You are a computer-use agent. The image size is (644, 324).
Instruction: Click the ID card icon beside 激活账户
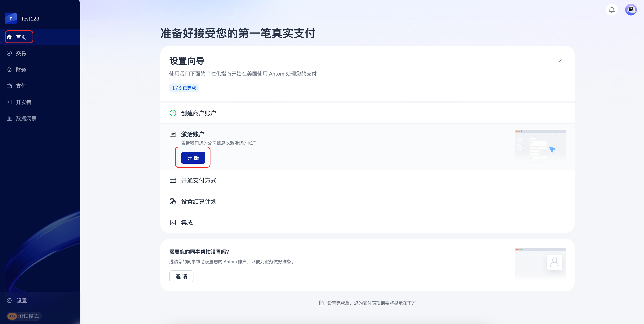173,134
